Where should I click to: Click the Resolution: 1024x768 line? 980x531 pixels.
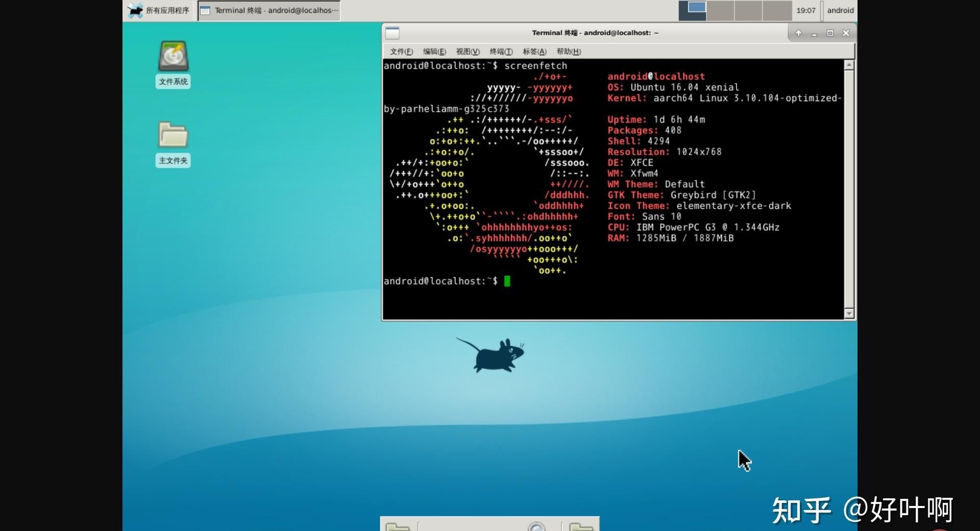(x=664, y=152)
